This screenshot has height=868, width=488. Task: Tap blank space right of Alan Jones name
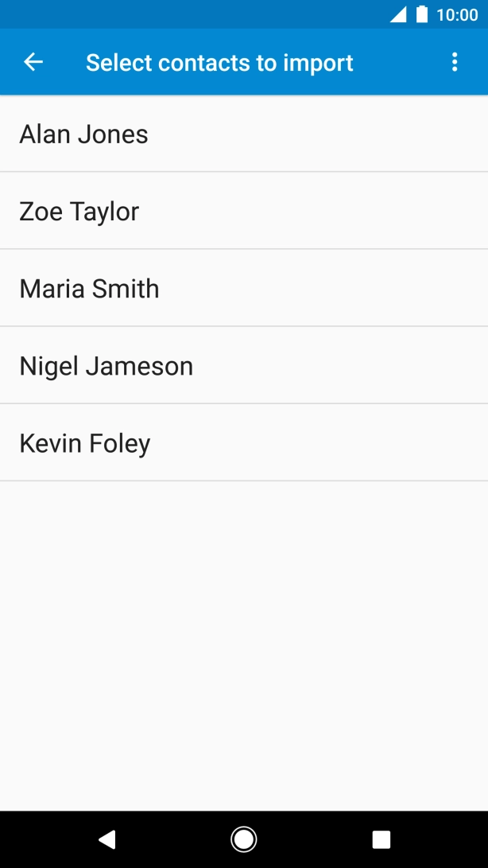[x=334, y=134]
